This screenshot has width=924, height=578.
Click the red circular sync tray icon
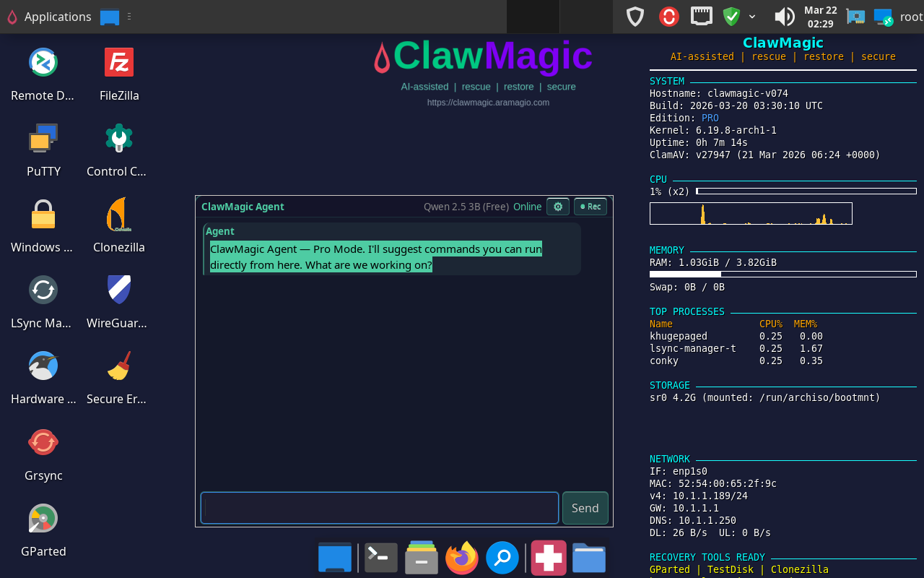click(669, 17)
